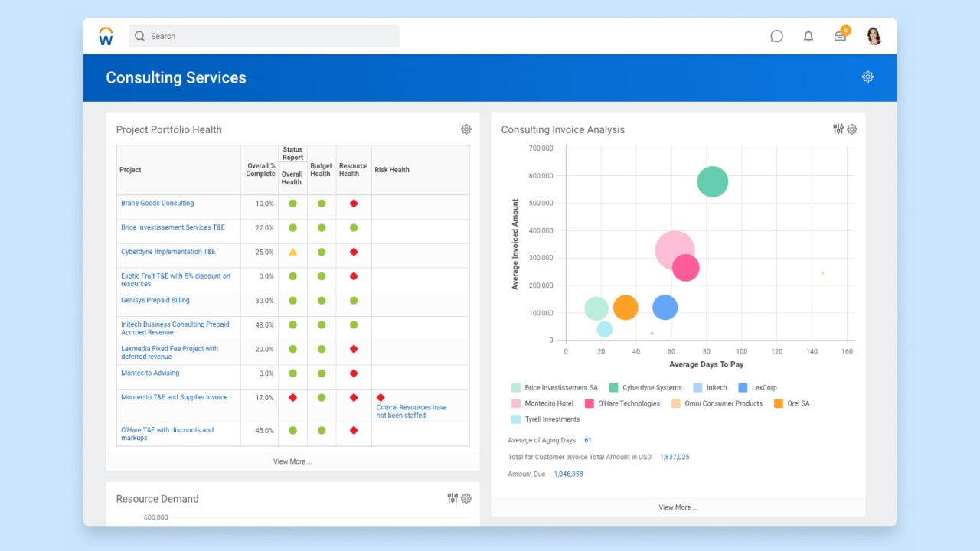Click Brahe Goods red resource health diamond
This screenshot has height=551, width=980.
354,203
